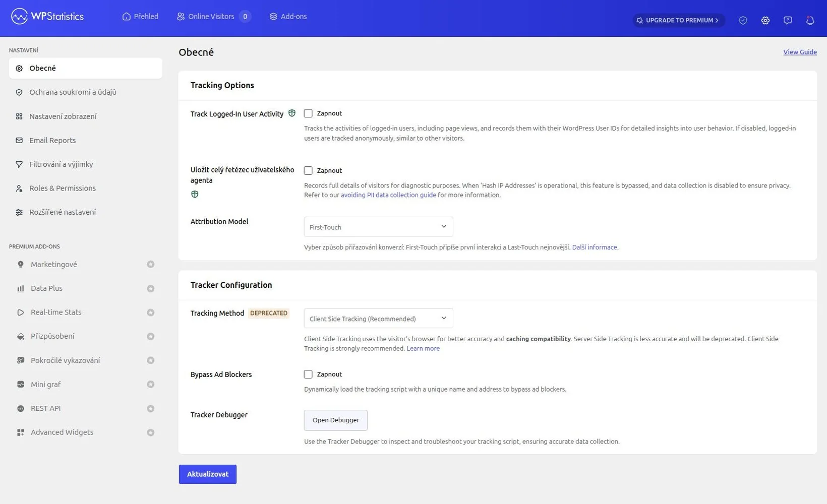The height and width of the screenshot is (504, 827).
Task: Open the Attribution Model dropdown
Action: [378, 227]
